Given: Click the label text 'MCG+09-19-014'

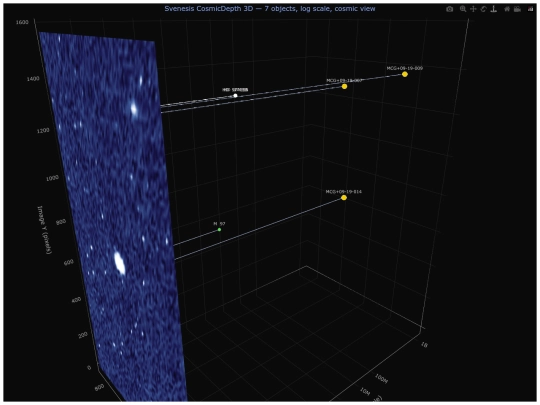Looking at the screenshot, I should pos(344,191).
